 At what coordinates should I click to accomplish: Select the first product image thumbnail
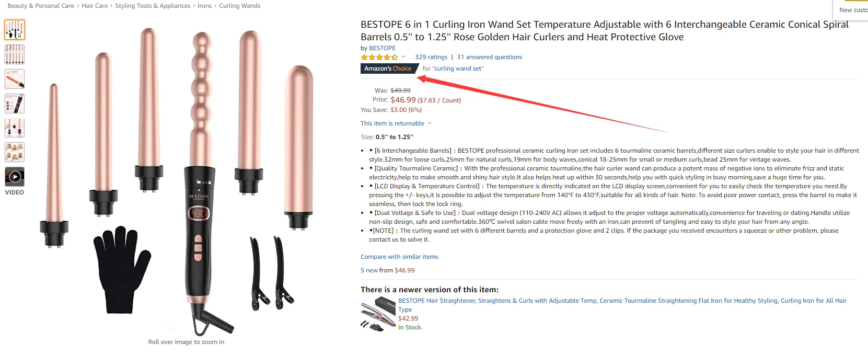(15, 30)
